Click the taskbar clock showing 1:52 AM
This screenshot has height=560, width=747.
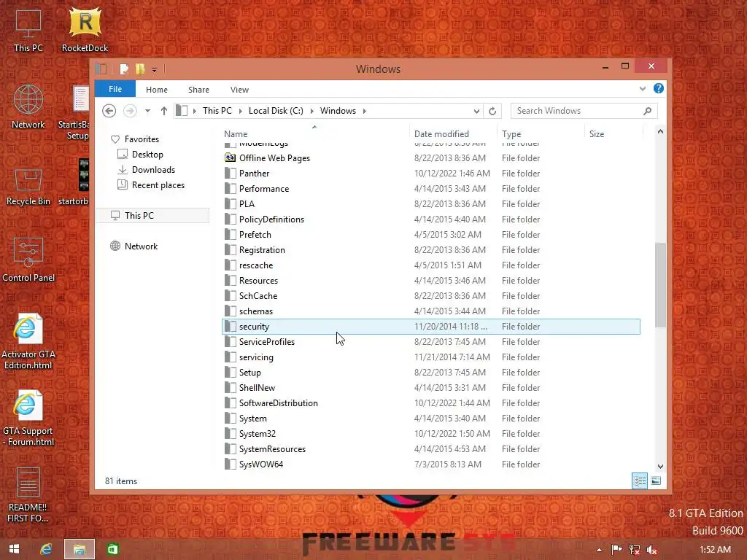(x=715, y=550)
